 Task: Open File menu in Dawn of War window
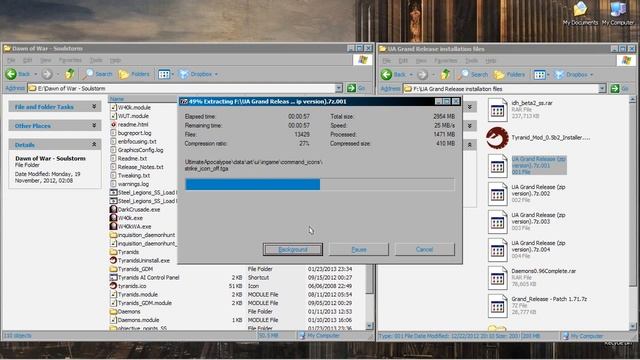tap(11, 60)
